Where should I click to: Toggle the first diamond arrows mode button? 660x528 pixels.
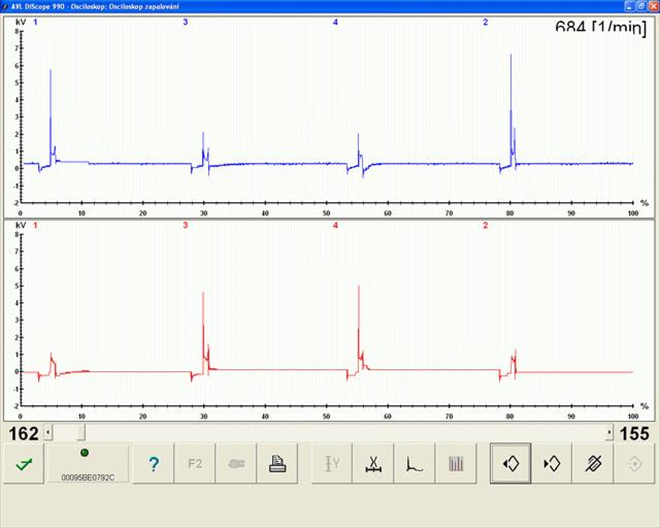coord(510,464)
